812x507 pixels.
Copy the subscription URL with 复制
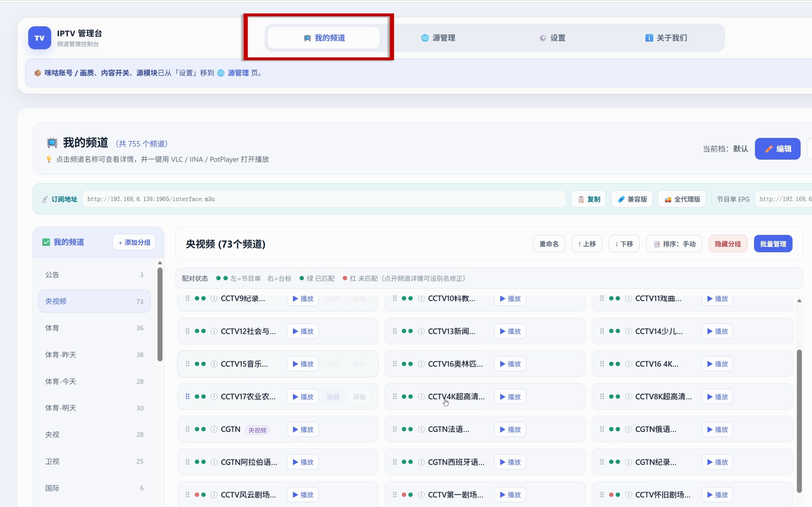tap(589, 199)
